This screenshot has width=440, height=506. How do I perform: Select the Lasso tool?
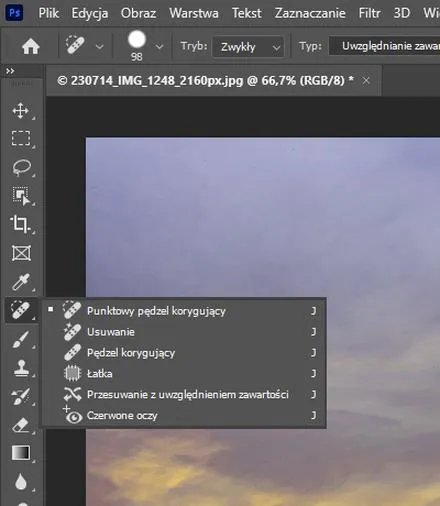pyautogui.click(x=21, y=167)
